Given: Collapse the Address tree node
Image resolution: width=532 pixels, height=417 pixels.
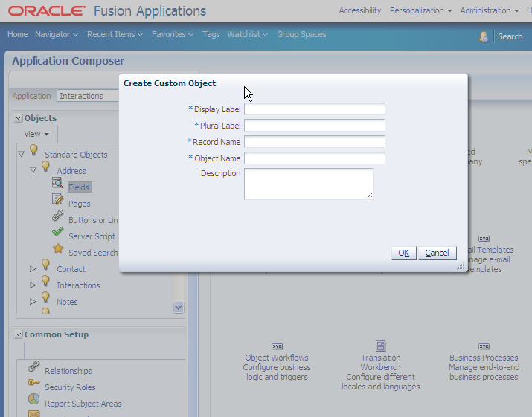Looking at the screenshot, I should click(x=33, y=170).
